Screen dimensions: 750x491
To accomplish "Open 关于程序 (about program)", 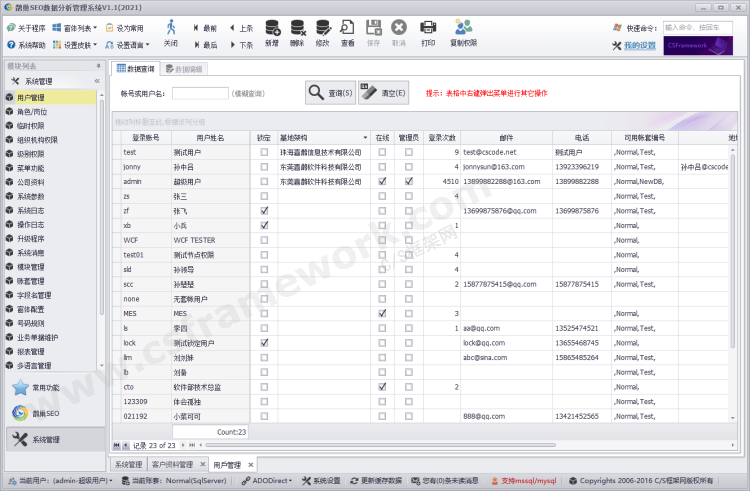I will click(26, 28).
